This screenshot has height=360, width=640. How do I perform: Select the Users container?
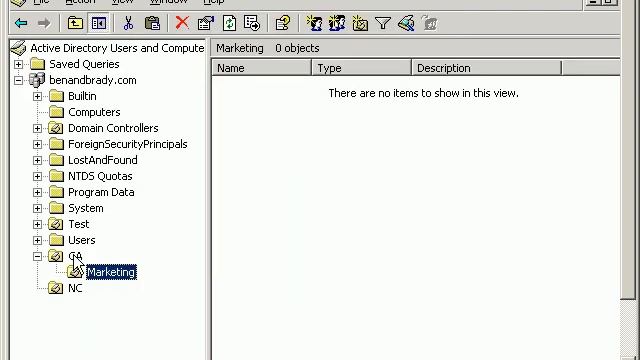(x=82, y=240)
